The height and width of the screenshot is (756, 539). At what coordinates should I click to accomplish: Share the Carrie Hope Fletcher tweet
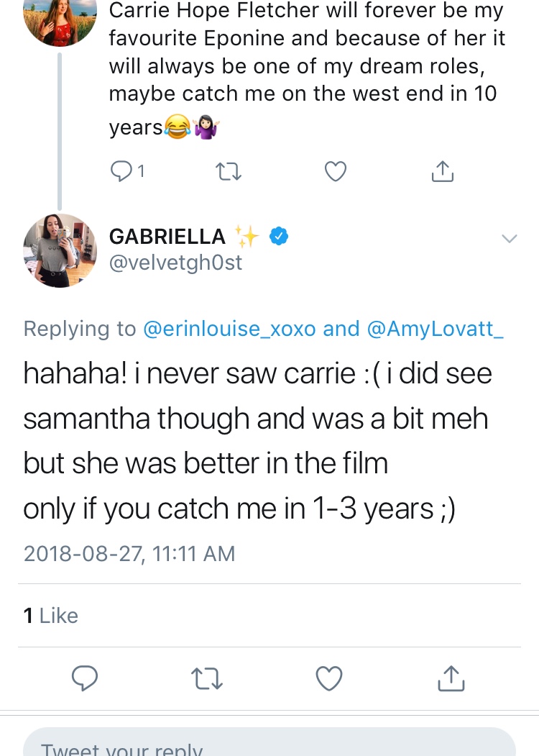(x=443, y=170)
